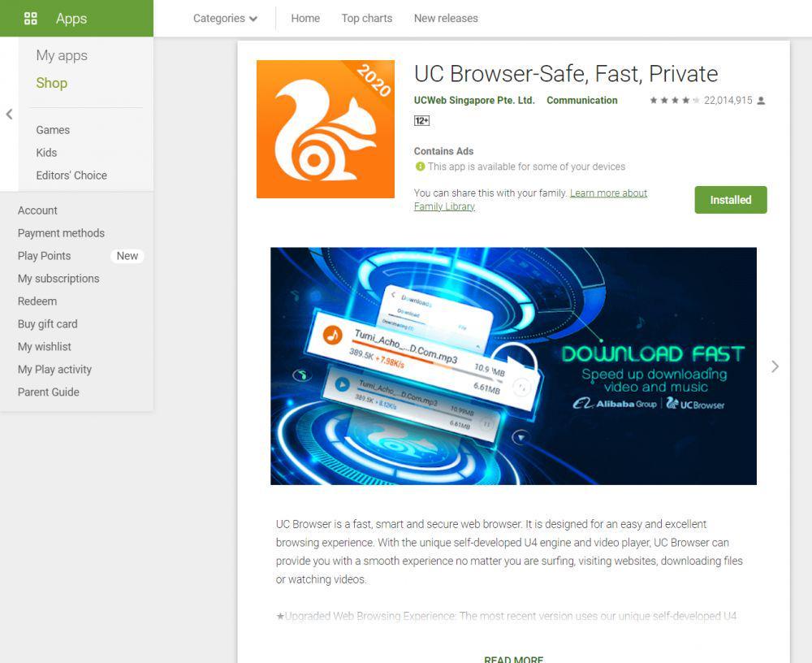Click the Download Fast promotional screenshot
This screenshot has height=663, width=812.
click(x=513, y=366)
